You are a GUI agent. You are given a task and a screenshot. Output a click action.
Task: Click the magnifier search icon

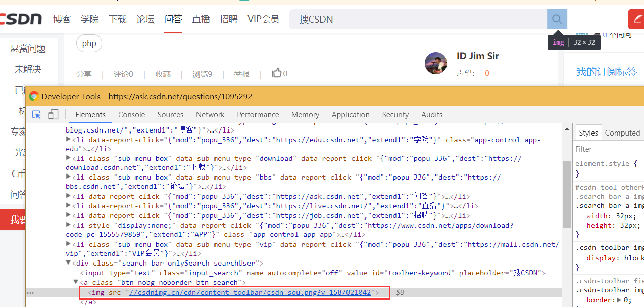[557, 19]
